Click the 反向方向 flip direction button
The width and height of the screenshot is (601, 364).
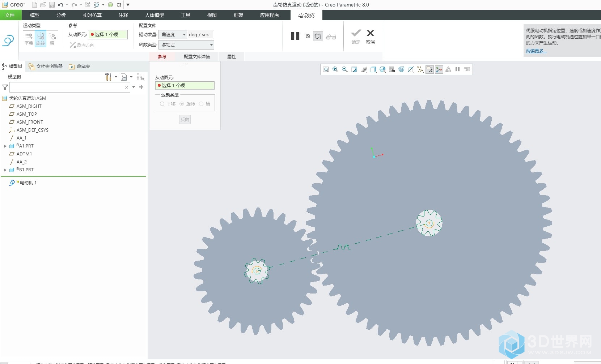(82, 45)
